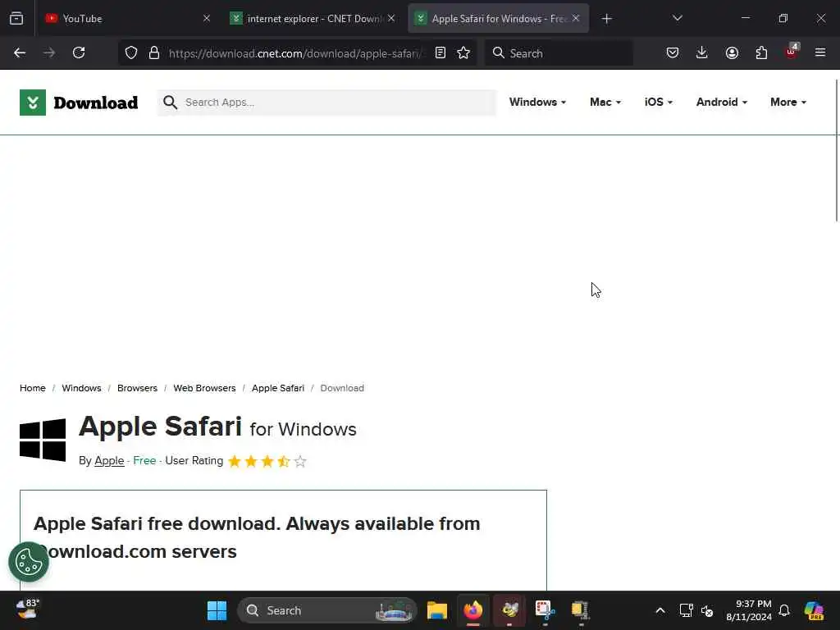The height and width of the screenshot is (630, 840).
Task: Show hidden system tray icons
Action: [x=660, y=610]
